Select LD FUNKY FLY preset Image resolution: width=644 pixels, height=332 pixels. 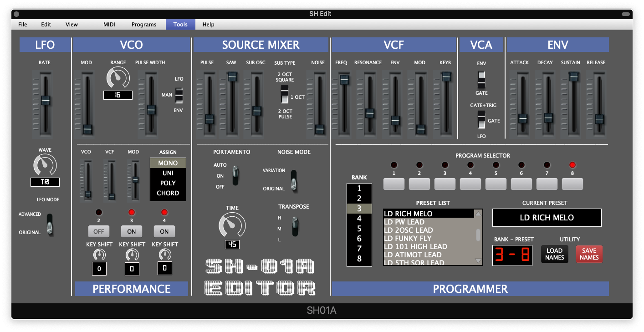click(429, 238)
